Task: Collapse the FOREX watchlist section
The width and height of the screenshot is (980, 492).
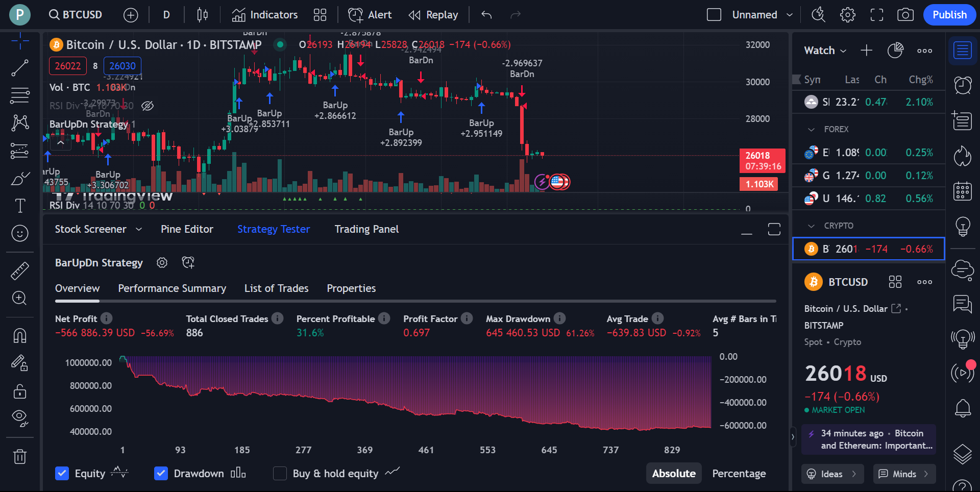Action: coord(813,129)
